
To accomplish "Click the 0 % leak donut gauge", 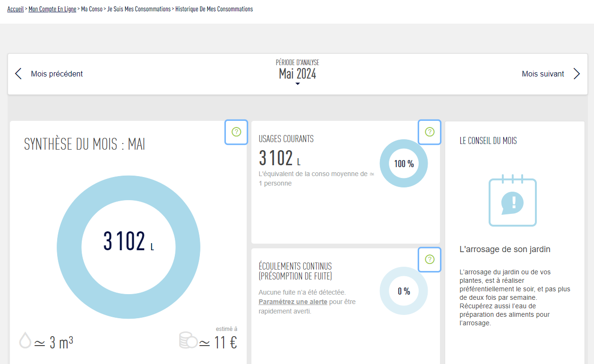I will (404, 291).
